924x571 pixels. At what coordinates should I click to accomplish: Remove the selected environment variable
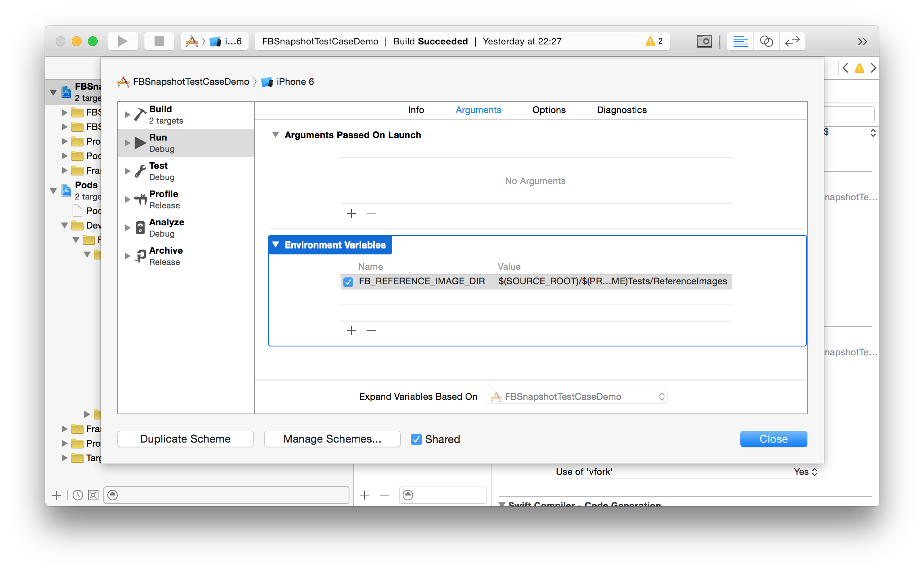coord(372,331)
